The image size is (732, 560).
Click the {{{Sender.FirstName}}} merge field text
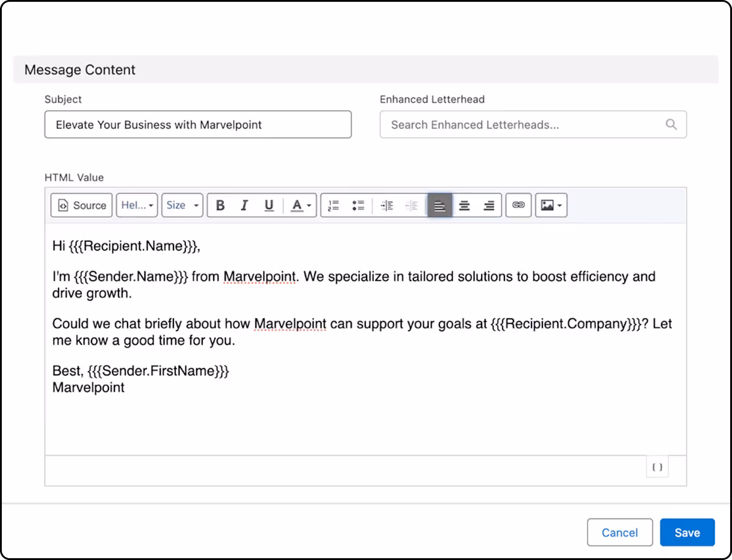tap(158, 370)
